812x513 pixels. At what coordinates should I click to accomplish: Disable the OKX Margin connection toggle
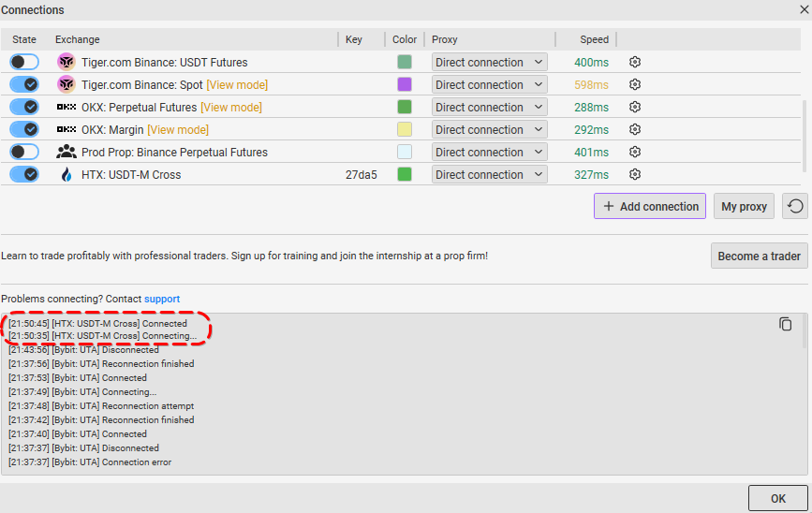(24, 129)
